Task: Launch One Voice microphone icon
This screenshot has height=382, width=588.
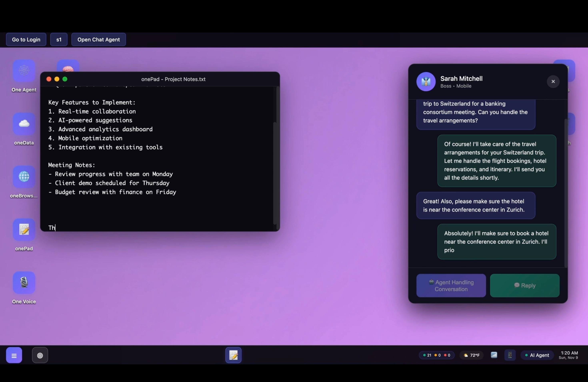Action: pos(24,283)
